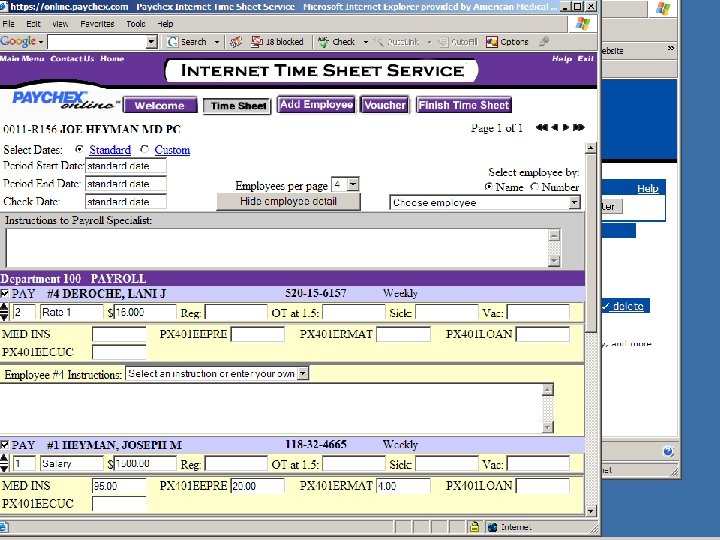Image resolution: width=720 pixels, height=540 pixels.
Task: Click the Period Start Date field
Action: tap(126, 166)
